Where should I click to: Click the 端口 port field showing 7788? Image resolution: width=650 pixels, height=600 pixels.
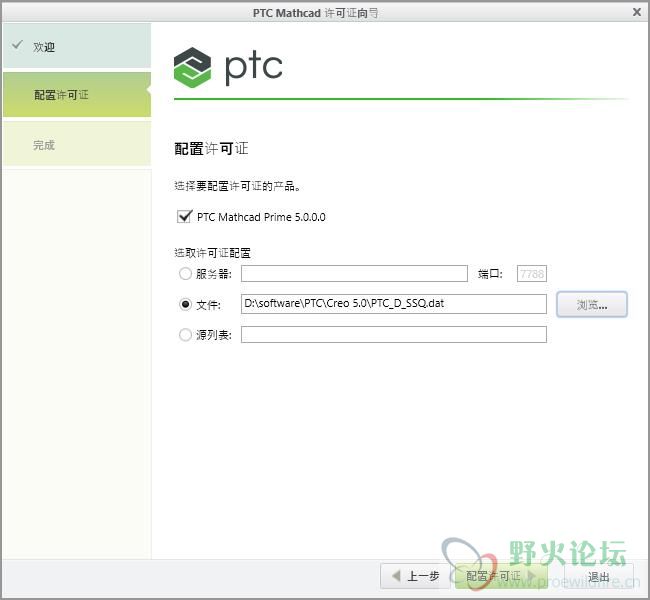coord(532,274)
